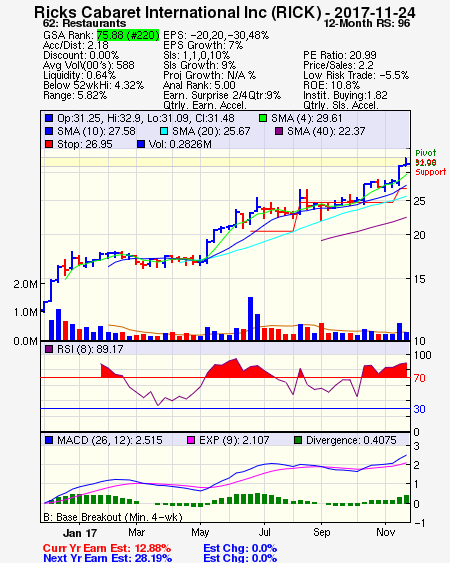Viewport: 450px width, 563px height.
Task: Click the green Divergence legend swatch
Action: (x=298, y=440)
